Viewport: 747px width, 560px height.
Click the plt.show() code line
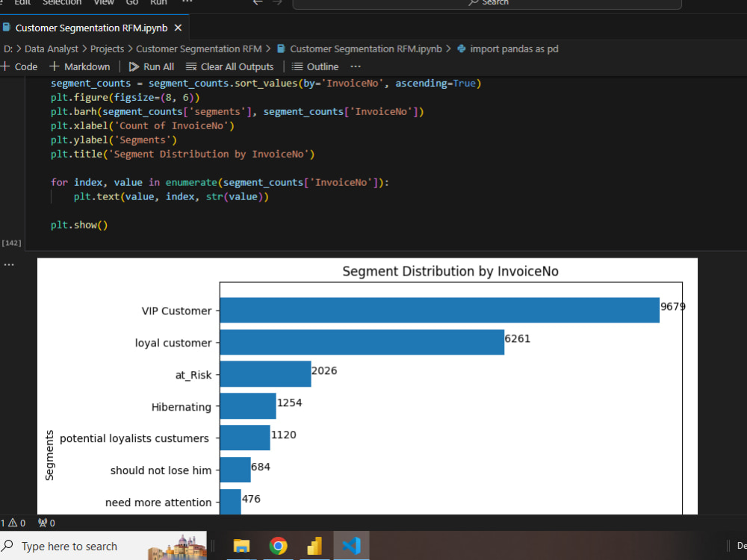click(x=79, y=225)
